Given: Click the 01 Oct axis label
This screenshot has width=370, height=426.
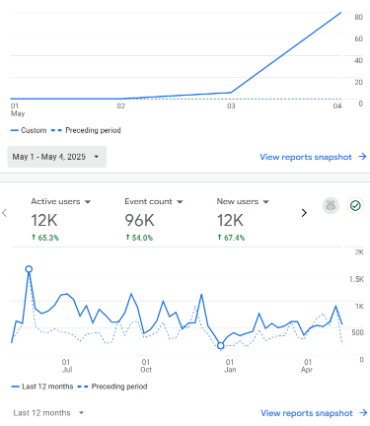Looking at the screenshot, I should click(146, 366).
